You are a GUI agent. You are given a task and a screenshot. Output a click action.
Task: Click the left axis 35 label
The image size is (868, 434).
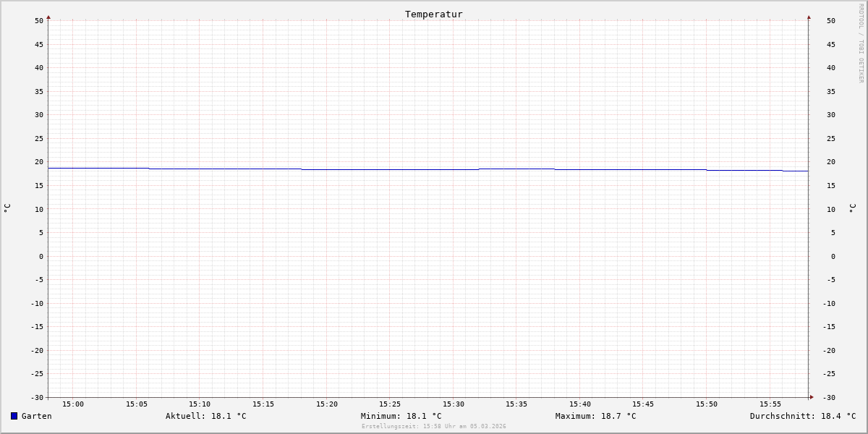pos(39,91)
